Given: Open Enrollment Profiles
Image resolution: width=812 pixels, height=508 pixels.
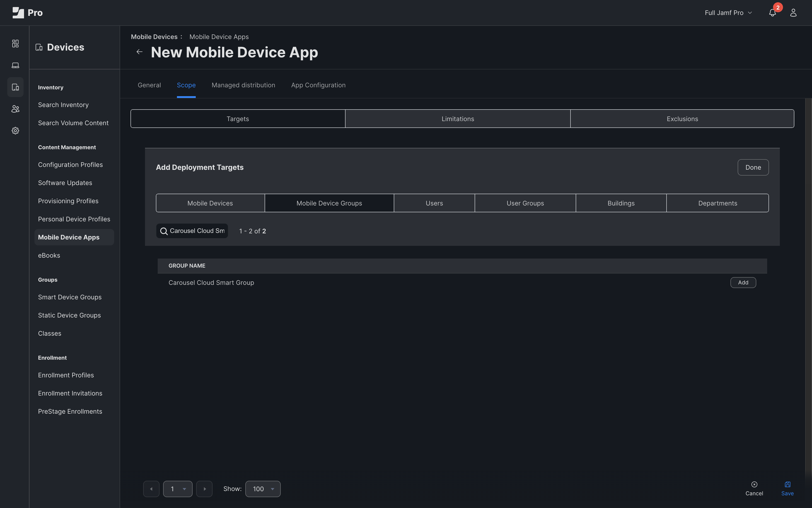Looking at the screenshot, I should point(66,375).
